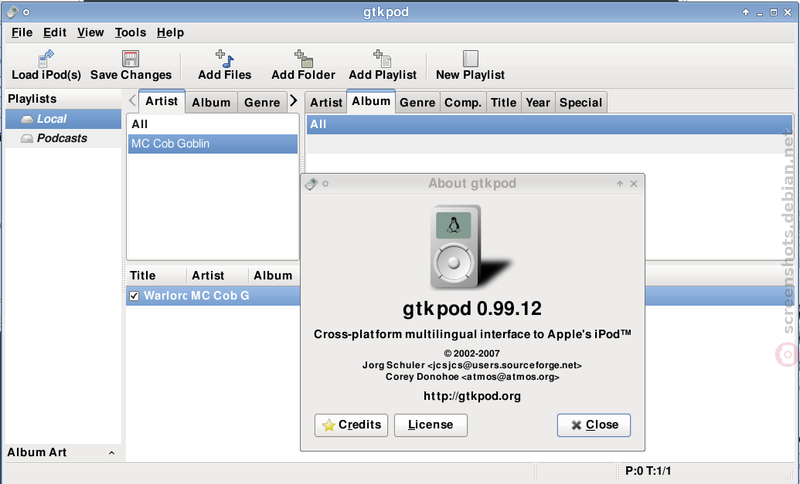Show next sort tabs with right arrow
Screen dimensions: 800x484
pyautogui.click(x=293, y=100)
